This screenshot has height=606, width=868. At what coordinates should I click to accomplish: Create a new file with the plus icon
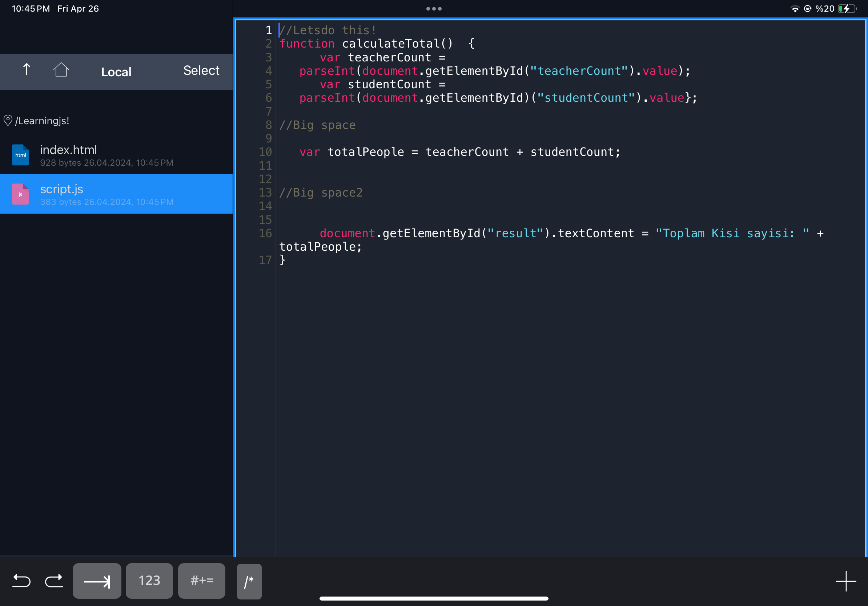click(x=846, y=581)
